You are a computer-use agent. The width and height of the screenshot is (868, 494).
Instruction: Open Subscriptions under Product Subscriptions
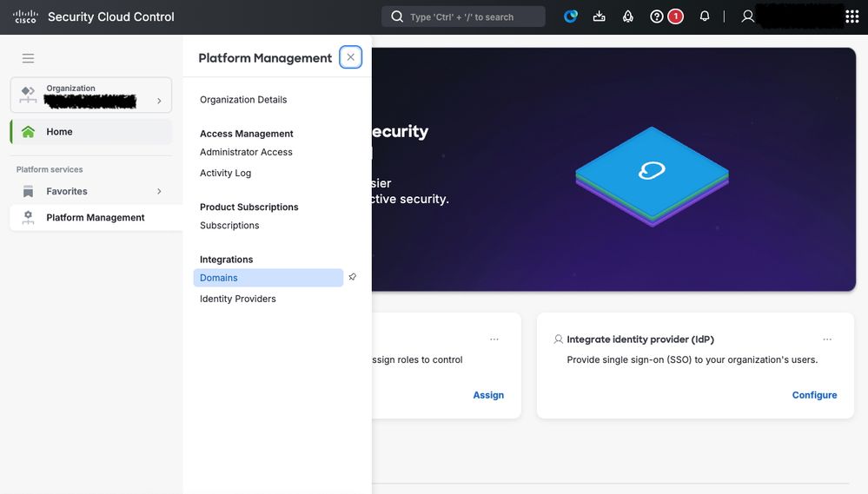point(229,225)
